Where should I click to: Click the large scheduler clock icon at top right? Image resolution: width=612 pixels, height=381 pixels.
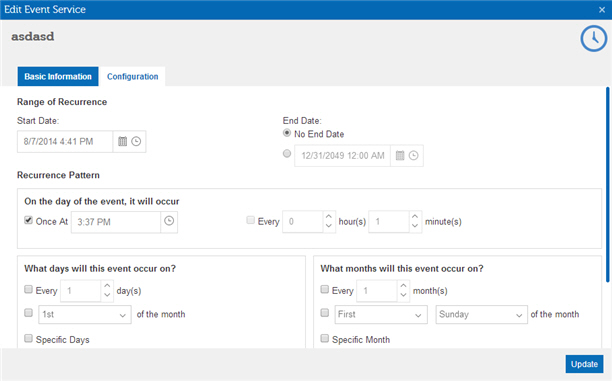click(594, 38)
